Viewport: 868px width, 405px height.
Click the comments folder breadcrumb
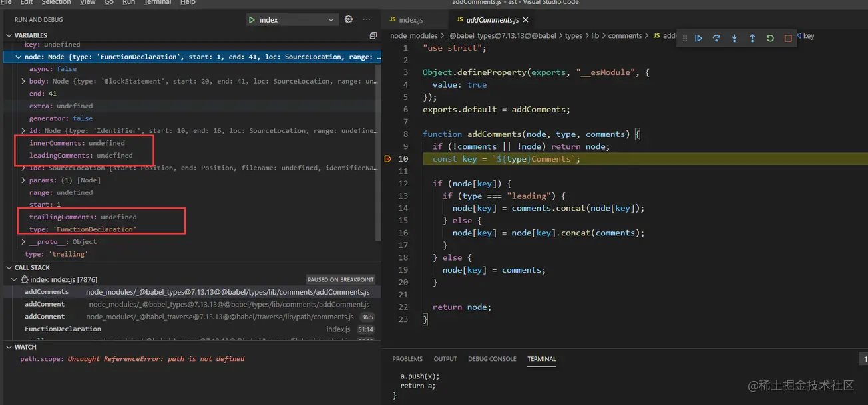click(625, 36)
